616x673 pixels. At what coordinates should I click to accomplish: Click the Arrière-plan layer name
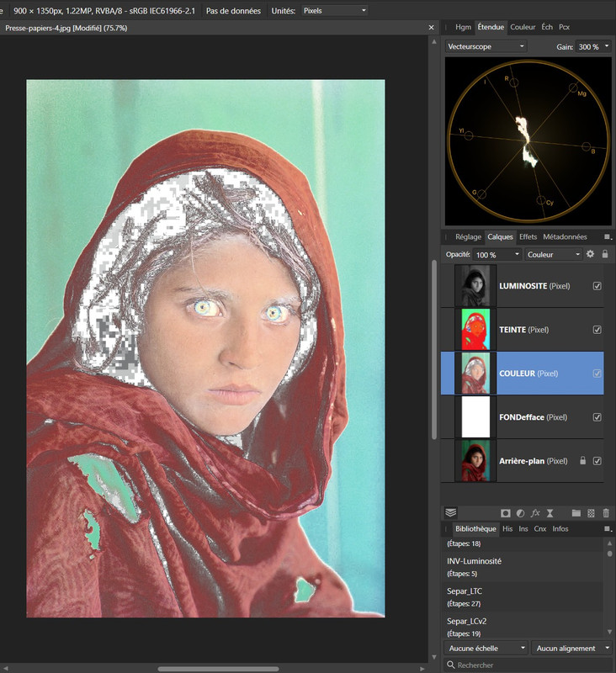(522, 461)
